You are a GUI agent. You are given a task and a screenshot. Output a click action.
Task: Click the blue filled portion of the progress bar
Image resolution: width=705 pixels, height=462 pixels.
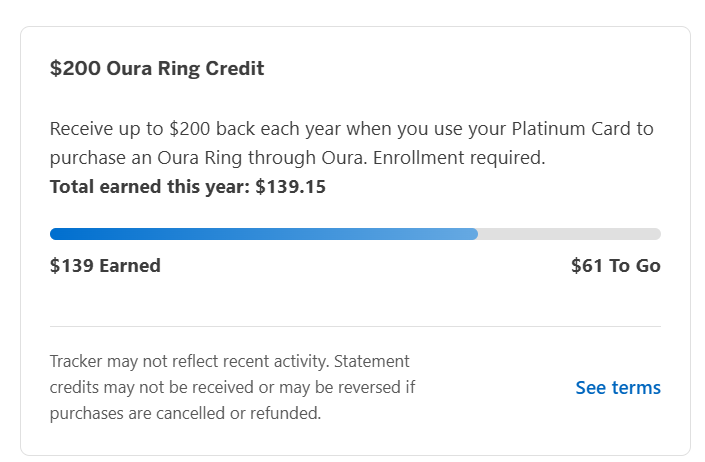point(260,234)
